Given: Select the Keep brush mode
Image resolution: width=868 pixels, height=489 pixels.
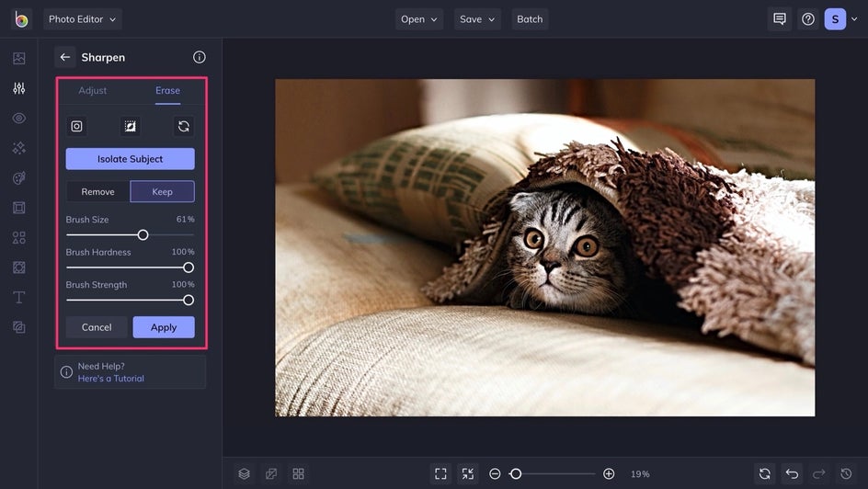Looking at the screenshot, I should 162,191.
